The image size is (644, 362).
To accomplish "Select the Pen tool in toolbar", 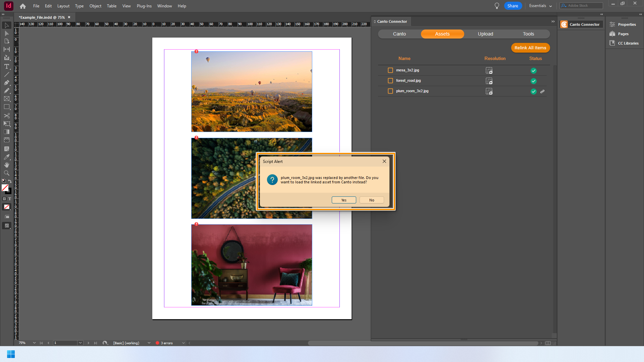I will click(6, 82).
